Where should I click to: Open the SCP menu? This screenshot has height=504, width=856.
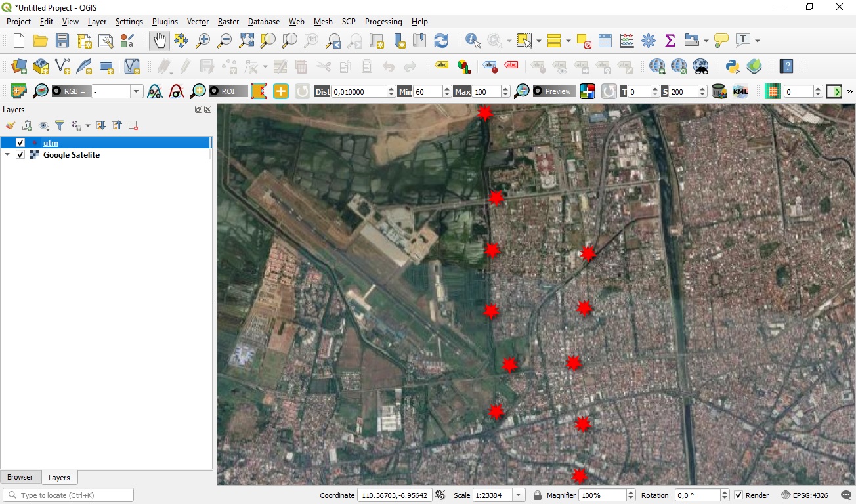[349, 22]
